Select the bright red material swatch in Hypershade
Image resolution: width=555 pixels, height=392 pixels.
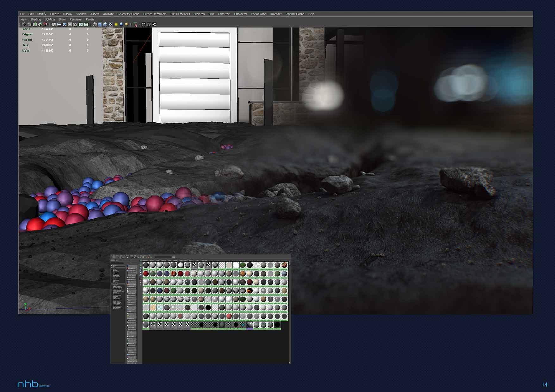229,316
